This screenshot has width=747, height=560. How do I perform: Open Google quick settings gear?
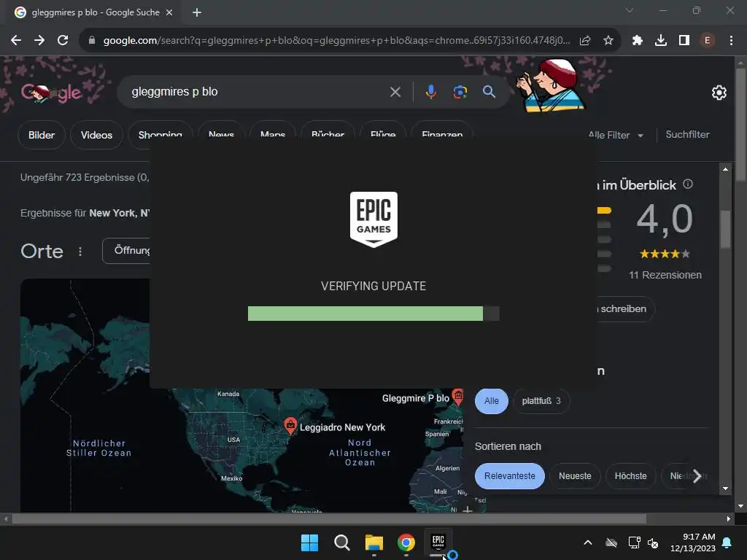(x=719, y=93)
